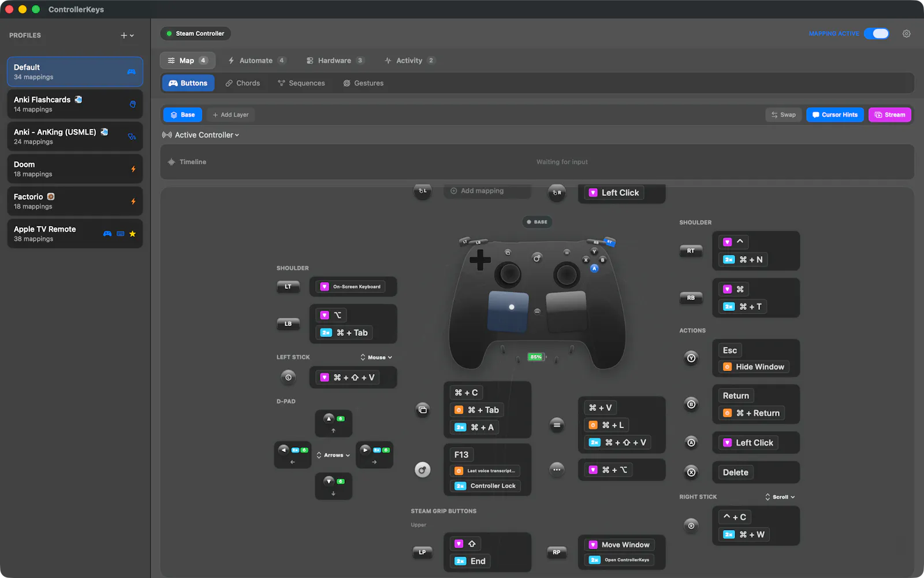Switch to the Activity tab
The height and width of the screenshot is (578, 924).
(409, 60)
